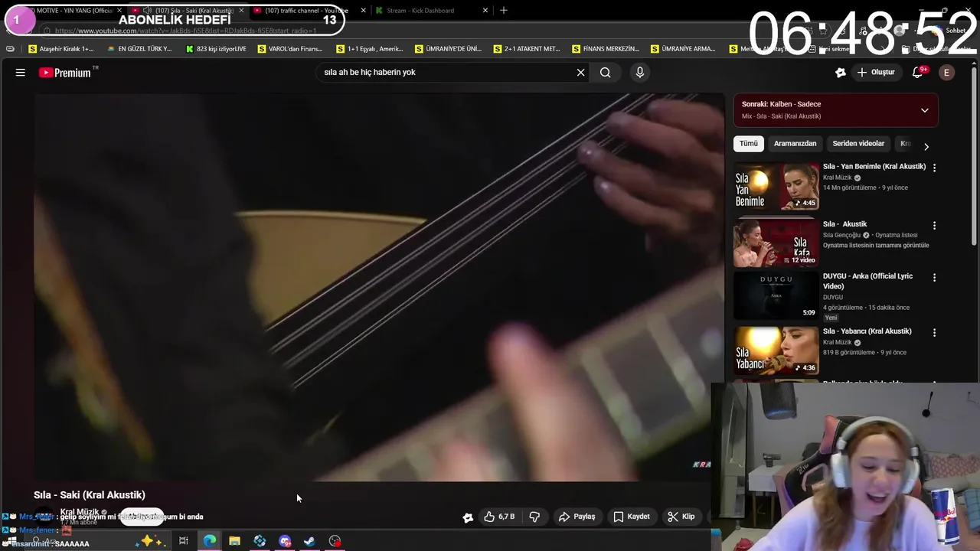This screenshot has width=980, height=551.
Task: Open 'ÜMRANİYE ARMA...' bookmark
Action: tap(683, 49)
